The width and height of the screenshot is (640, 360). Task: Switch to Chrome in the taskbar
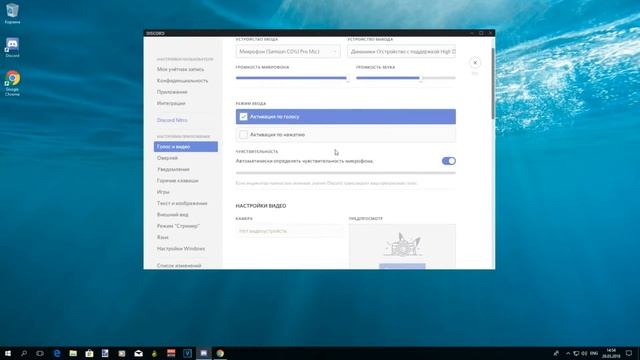220,353
